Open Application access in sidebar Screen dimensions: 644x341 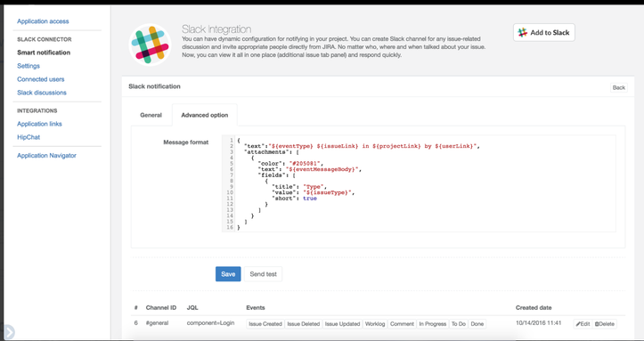43,21
